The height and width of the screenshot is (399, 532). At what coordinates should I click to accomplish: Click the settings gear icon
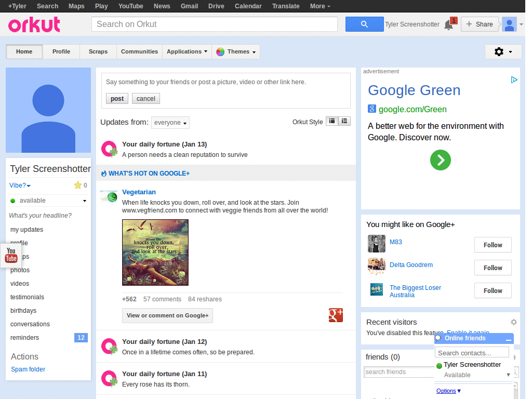pos(498,51)
